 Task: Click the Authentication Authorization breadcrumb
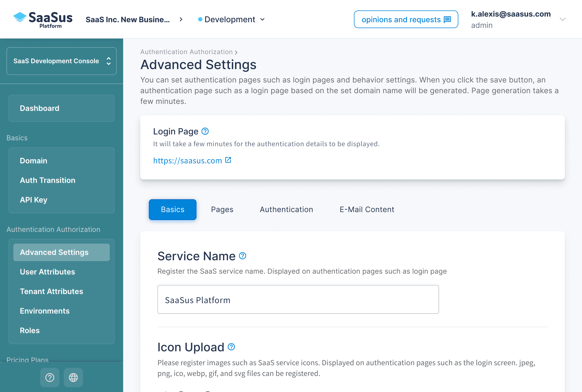pyautogui.click(x=186, y=52)
